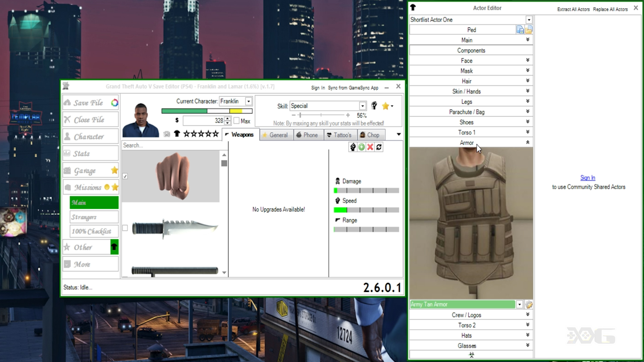Click Sign In link in Save Editor title bar
The width and height of the screenshot is (644, 362).
tap(318, 88)
